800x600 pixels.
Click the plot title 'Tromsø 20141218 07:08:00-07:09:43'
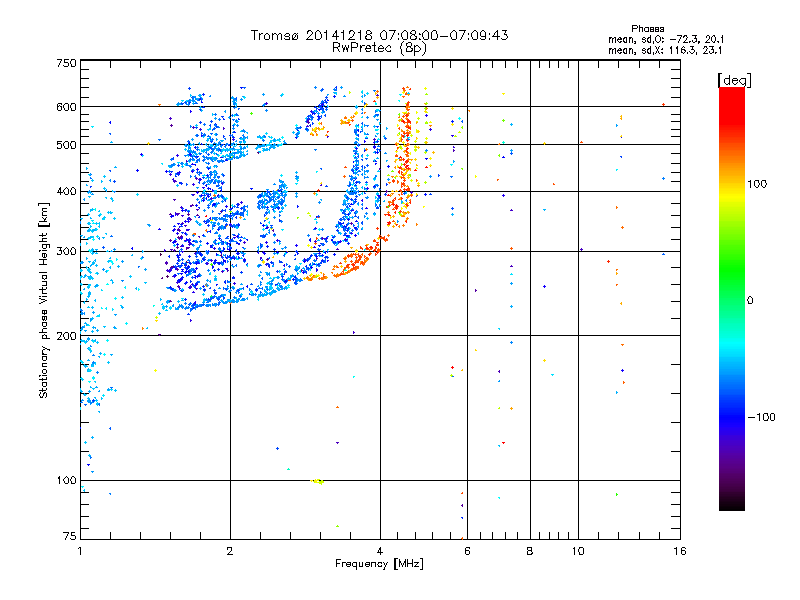[380, 35]
